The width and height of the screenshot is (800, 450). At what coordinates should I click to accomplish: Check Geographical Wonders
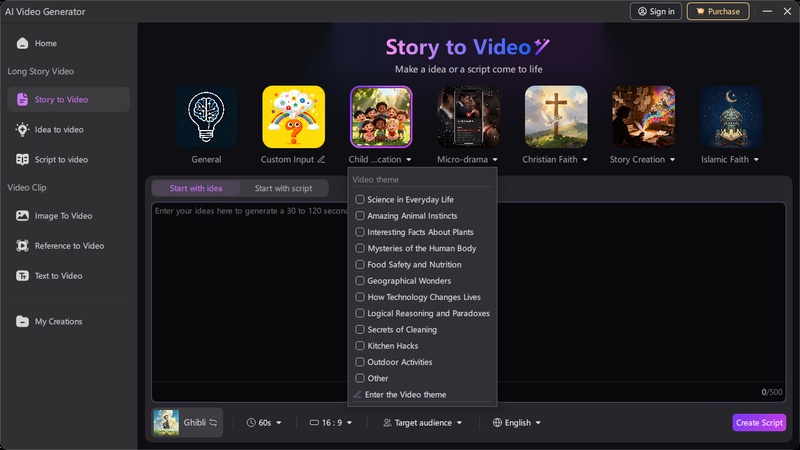[360, 281]
